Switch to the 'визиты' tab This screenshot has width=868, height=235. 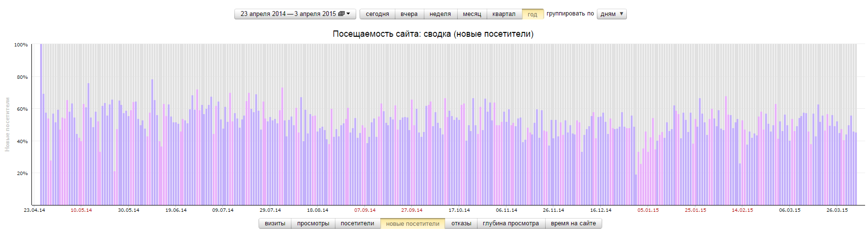pyautogui.click(x=275, y=223)
